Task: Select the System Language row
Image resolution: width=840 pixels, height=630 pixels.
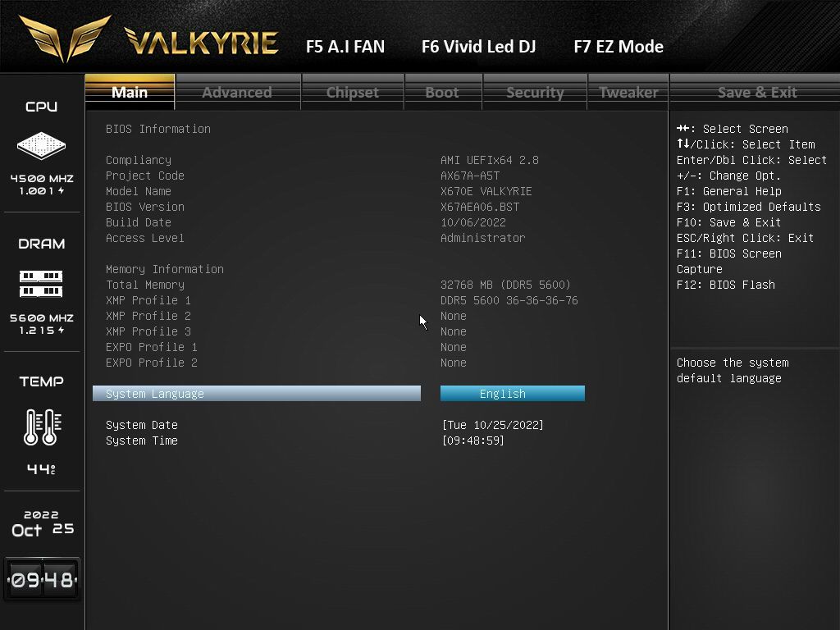Action: pos(257,394)
